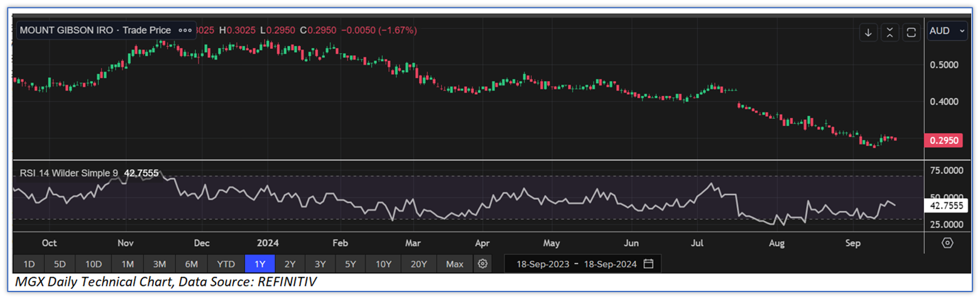
Task: Open the three-dot series options menu
Action: [185, 30]
